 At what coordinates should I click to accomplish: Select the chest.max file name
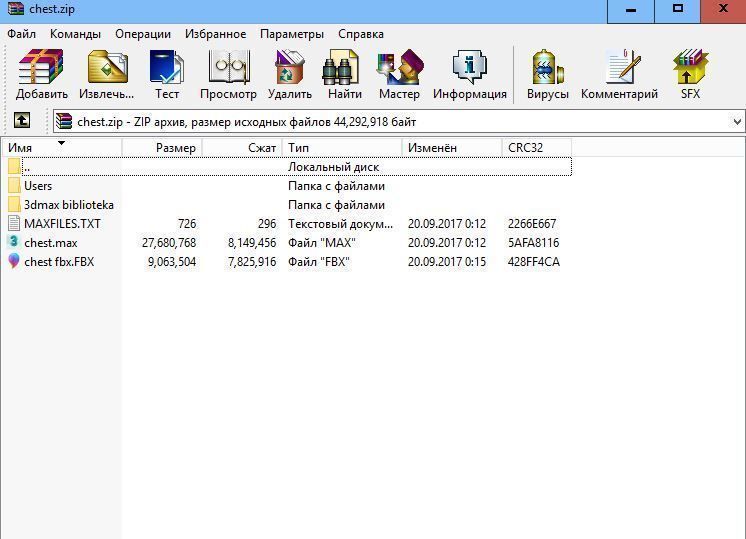tap(51, 243)
